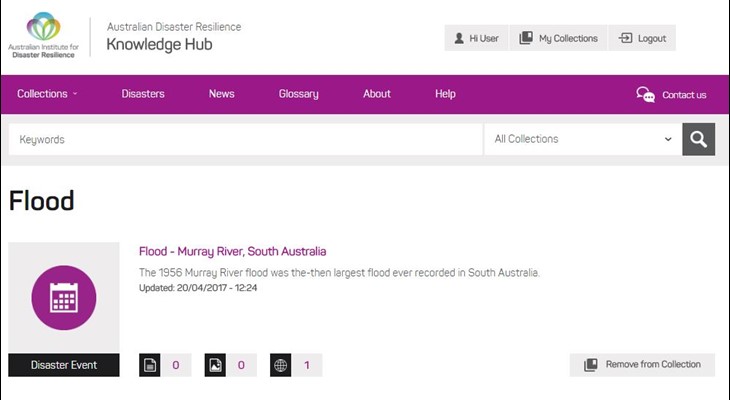
Task: Click the purple calendar Disaster Event icon
Action: click(x=64, y=298)
